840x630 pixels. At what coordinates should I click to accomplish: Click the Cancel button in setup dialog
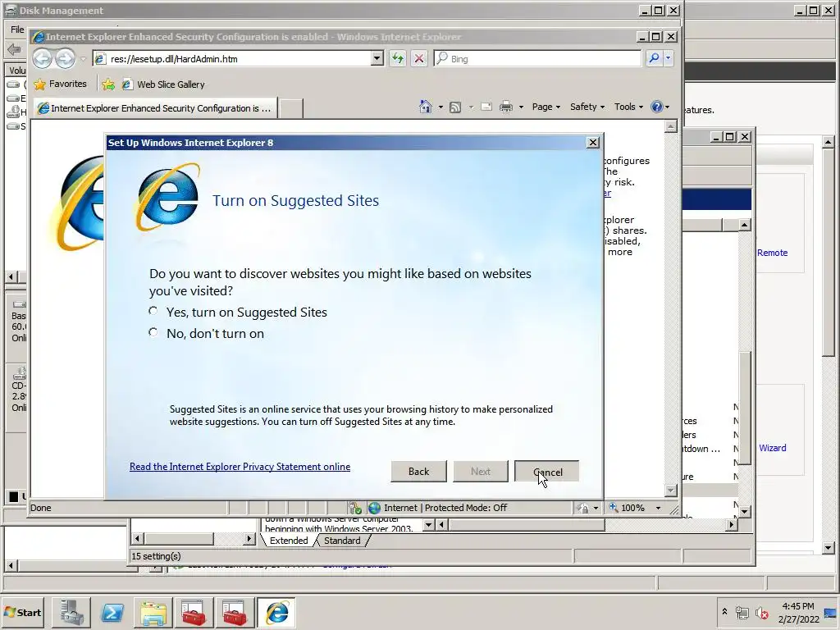click(x=546, y=472)
